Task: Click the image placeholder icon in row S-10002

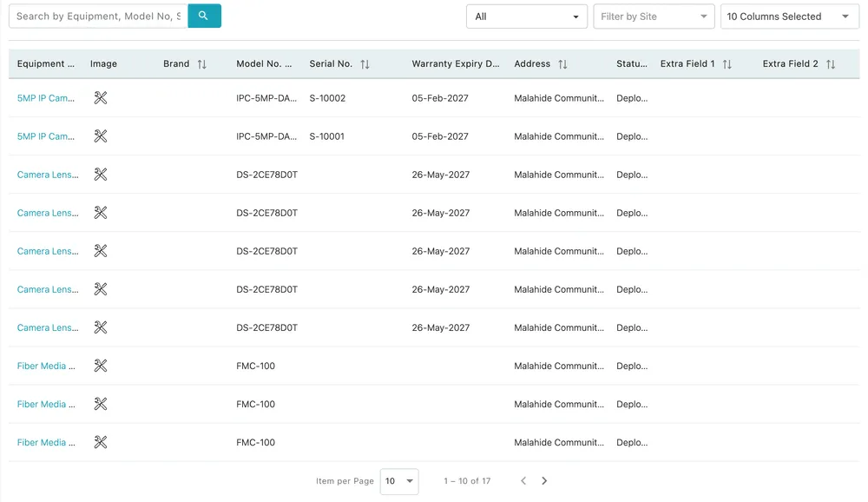Action: [x=100, y=98]
